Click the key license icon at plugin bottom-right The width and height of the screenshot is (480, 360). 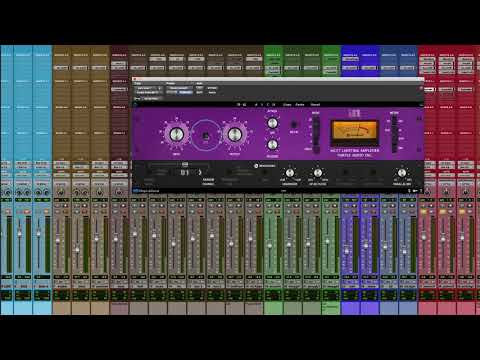point(415,191)
